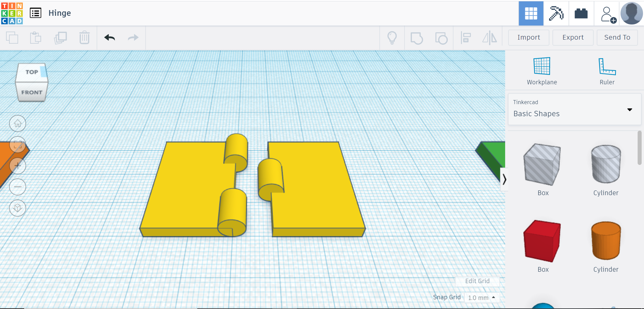This screenshot has width=644, height=309.
Task: Select the red Box shape
Action: (542, 241)
